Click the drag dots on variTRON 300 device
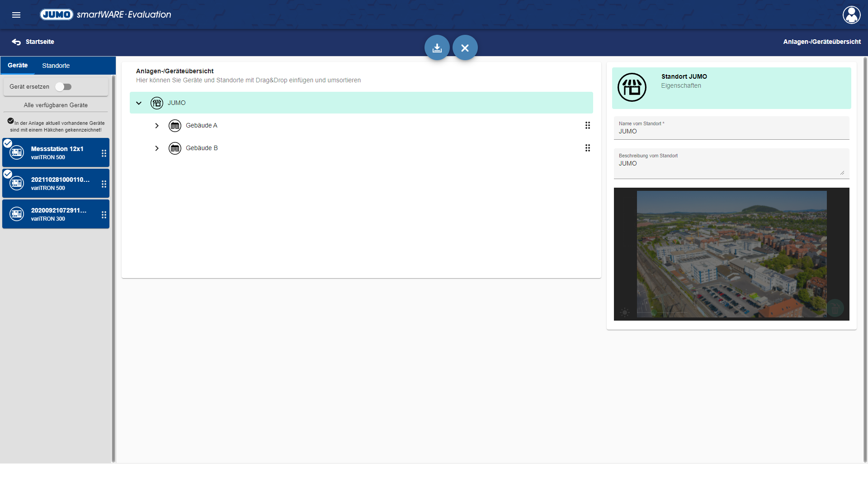The width and height of the screenshot is (868, 478). [104, 215]
